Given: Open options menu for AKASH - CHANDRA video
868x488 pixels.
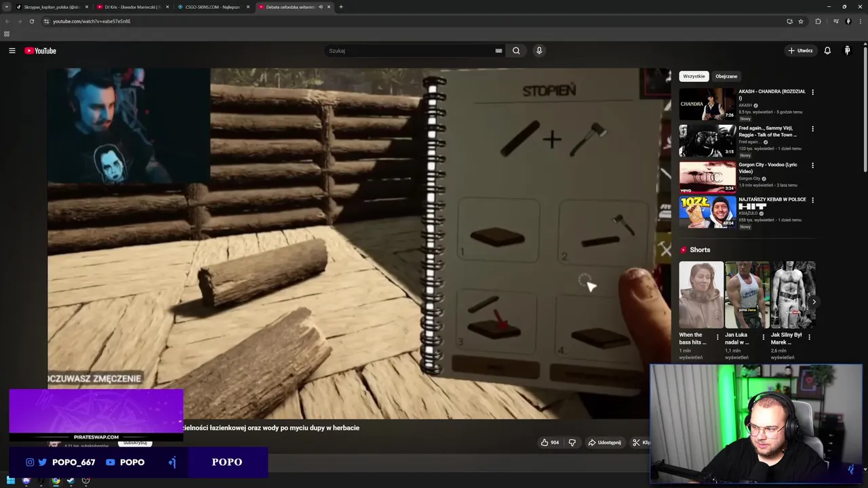Looking at the screenshot, I should click(x=812, y=92).
